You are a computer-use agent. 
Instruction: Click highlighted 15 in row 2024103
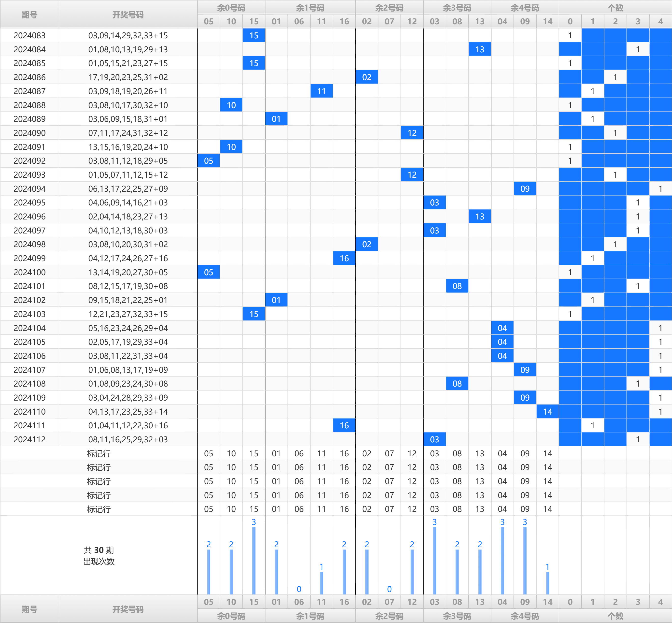(x=254, y=314)
